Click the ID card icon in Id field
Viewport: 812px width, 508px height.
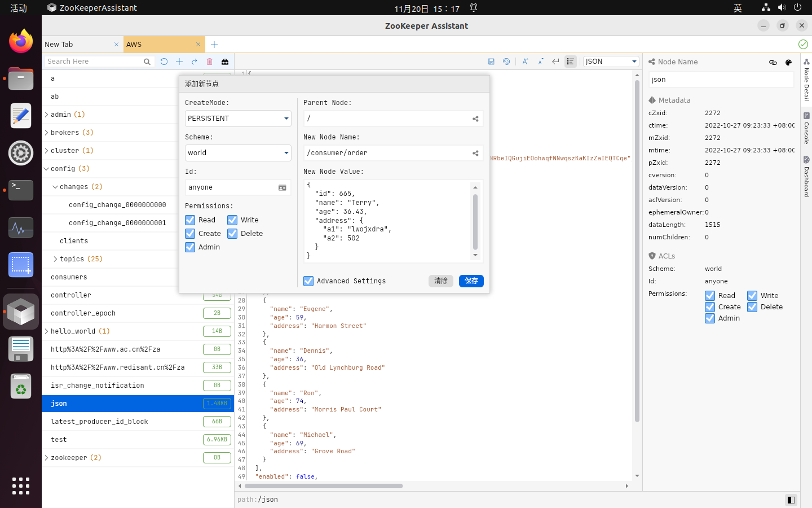click(282, 187)
